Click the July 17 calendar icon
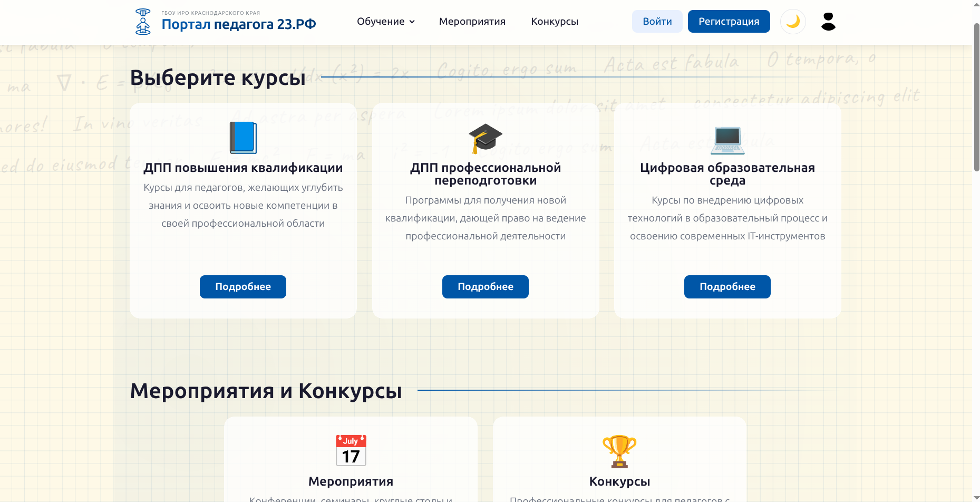 [x=351, y=450]
